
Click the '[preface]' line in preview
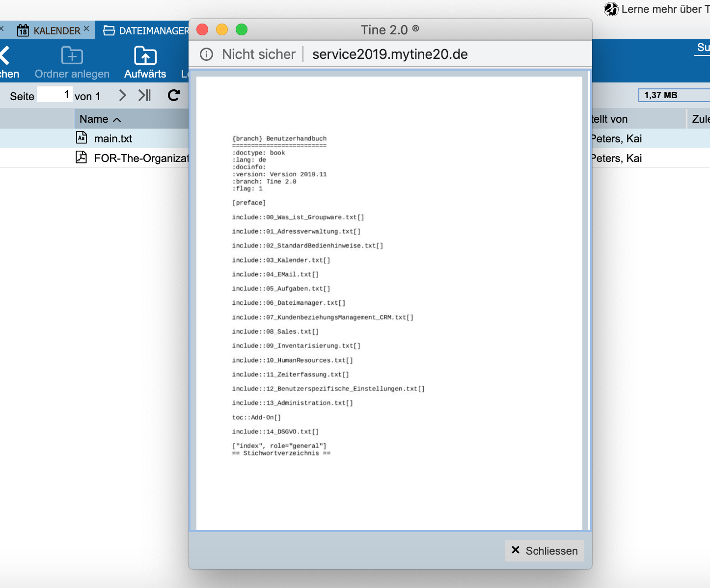(249, 203)
